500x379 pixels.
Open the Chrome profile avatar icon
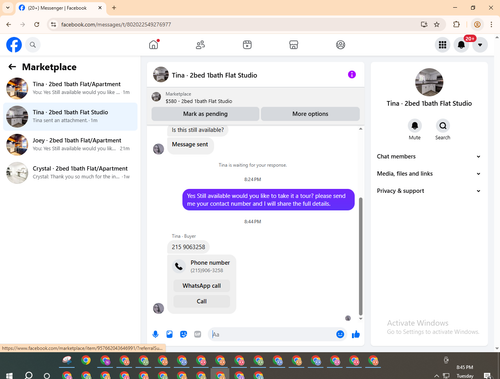point(477,24)
